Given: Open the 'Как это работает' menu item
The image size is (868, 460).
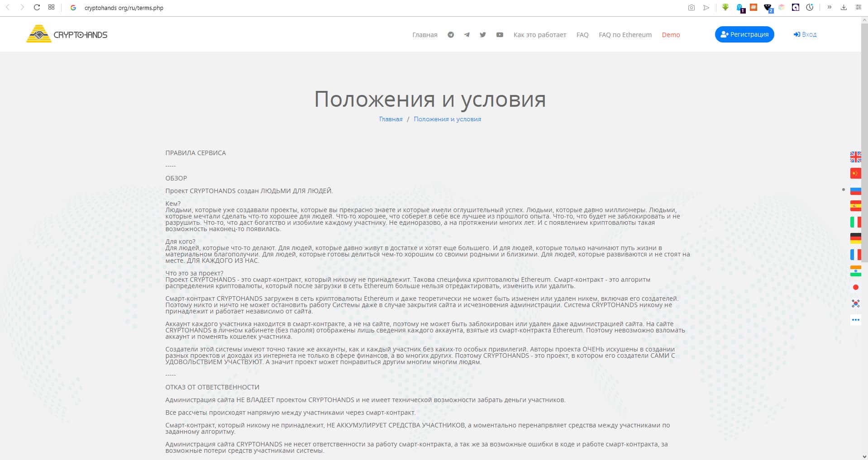Looking at the screenshot, I should coord(539,35).
